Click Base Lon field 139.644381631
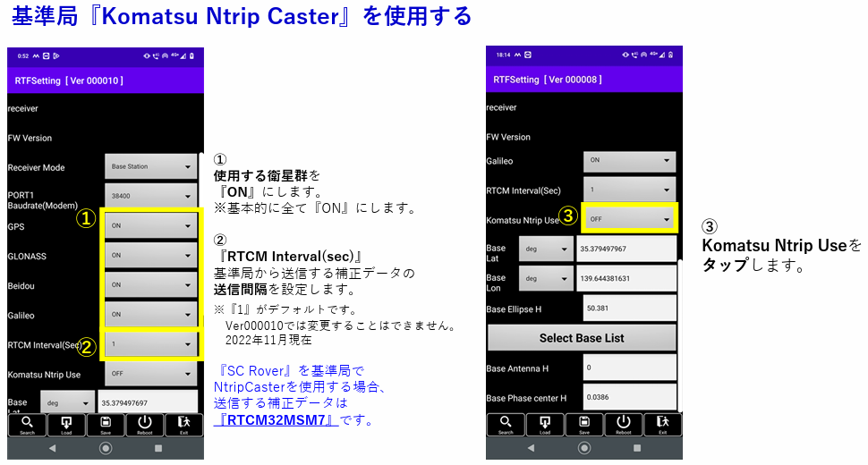The width and height of the screenshot is (868, 465). tap(626, 279)
